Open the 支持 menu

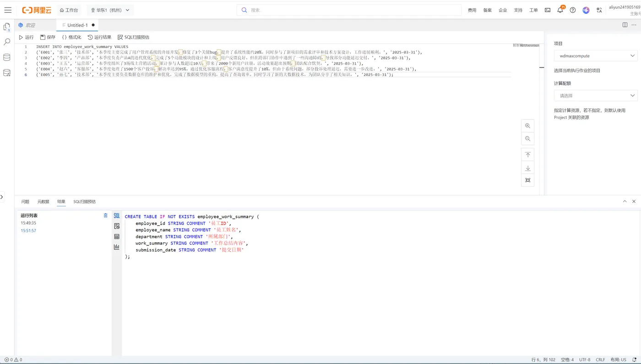click(518, 10)
